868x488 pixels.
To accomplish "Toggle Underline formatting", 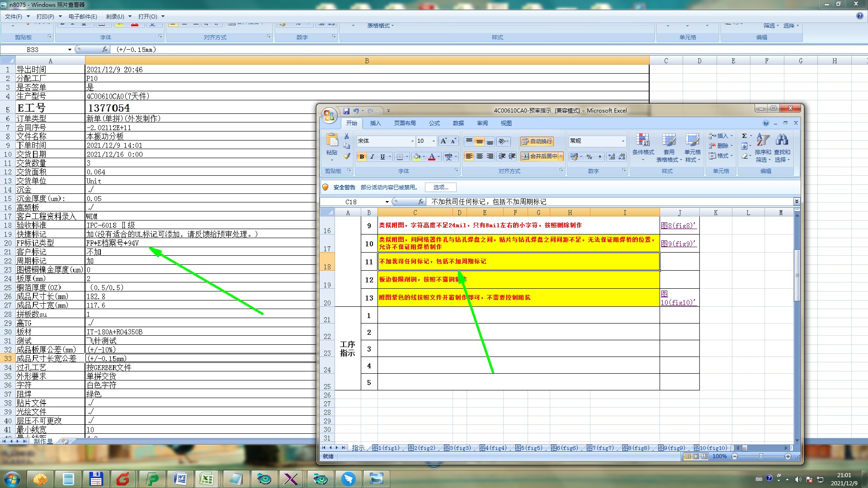I will tap(382, 156).
